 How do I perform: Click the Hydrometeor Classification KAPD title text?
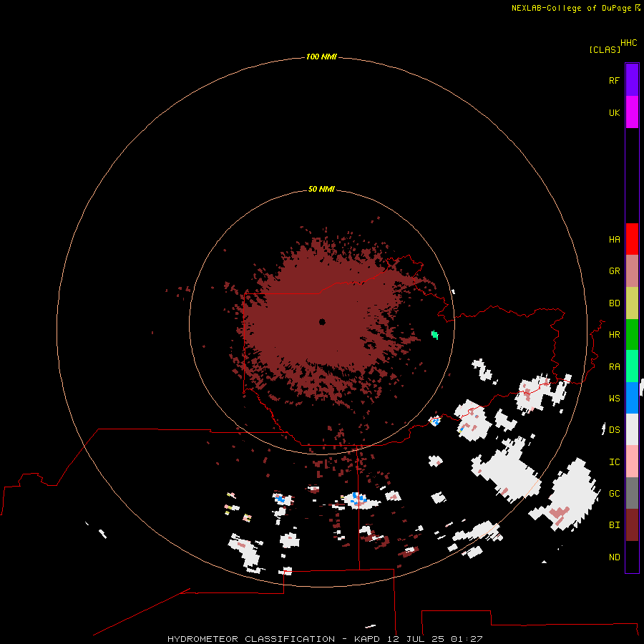[x=325, y=639]
